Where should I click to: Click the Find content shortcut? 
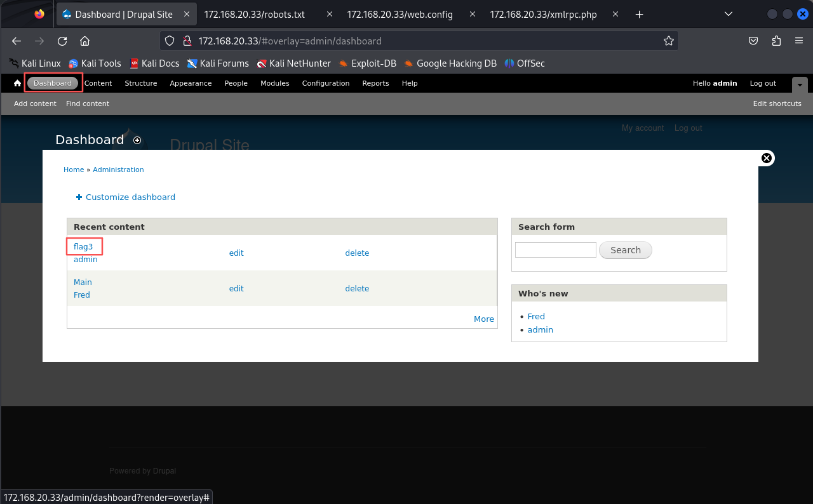pos(88,103)
